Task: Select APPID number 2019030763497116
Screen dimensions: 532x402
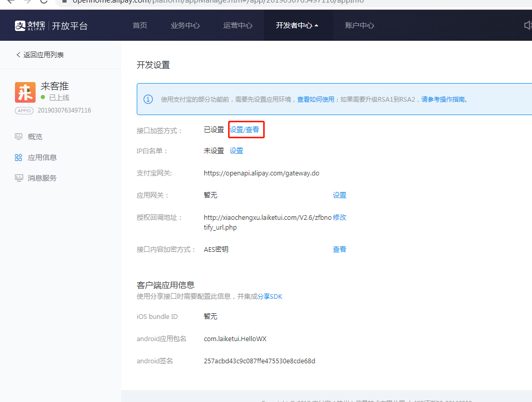Action: pyautogui.click(x=64, y=110)
